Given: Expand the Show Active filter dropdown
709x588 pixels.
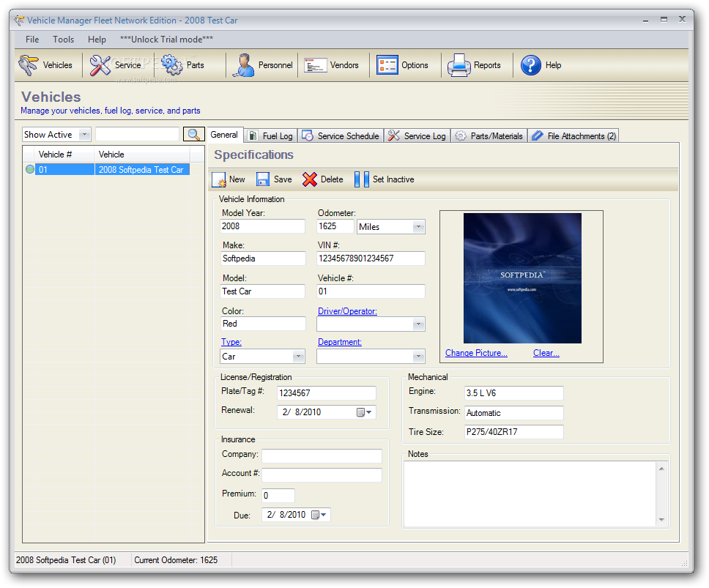Looking at the screenshot, I should (x=84, y=135).
